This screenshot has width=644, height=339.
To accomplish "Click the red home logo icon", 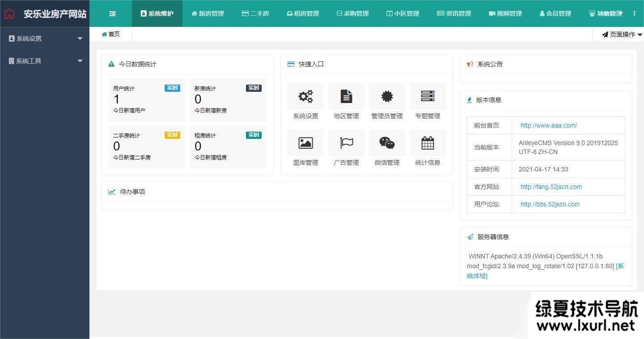I will 9,13.
